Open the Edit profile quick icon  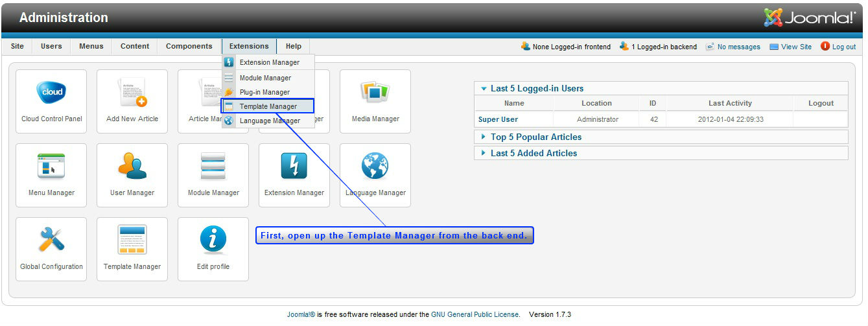point(213,250)
